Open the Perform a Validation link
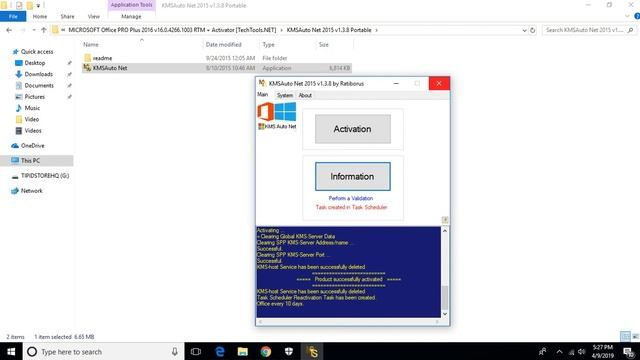Screen dimensions: 640x360 point(351,198)
